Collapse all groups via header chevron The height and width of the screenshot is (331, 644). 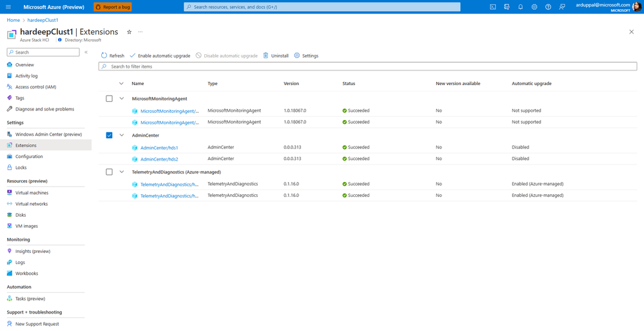pos(121,83)
